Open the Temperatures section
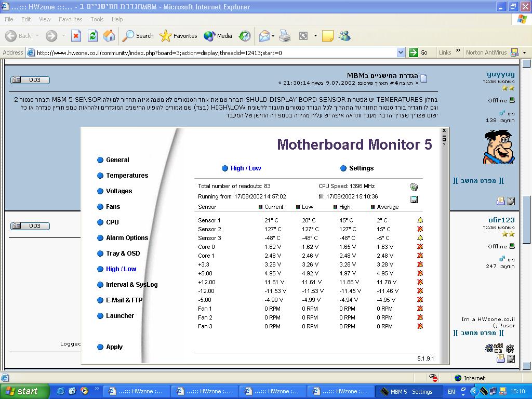This screenshot has width=532, height=399. 123,176
